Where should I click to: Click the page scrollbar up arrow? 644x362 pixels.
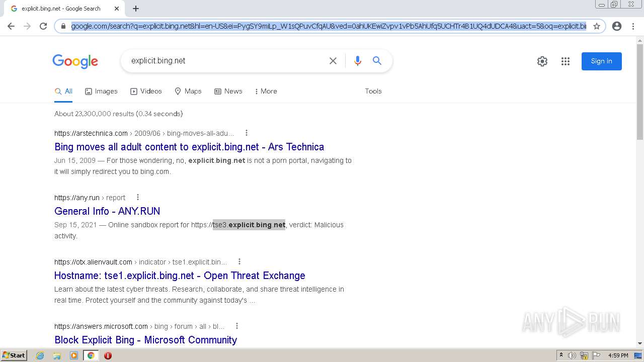point(639,41)
